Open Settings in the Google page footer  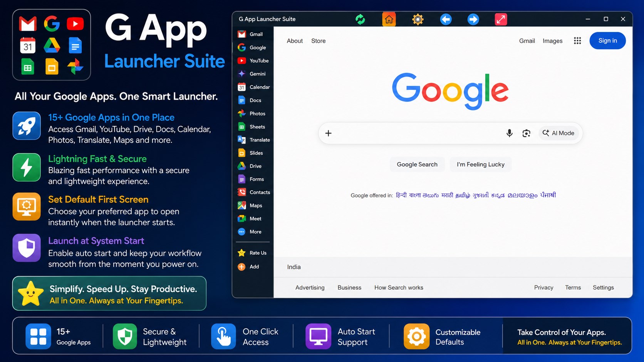tap(603, 287)
